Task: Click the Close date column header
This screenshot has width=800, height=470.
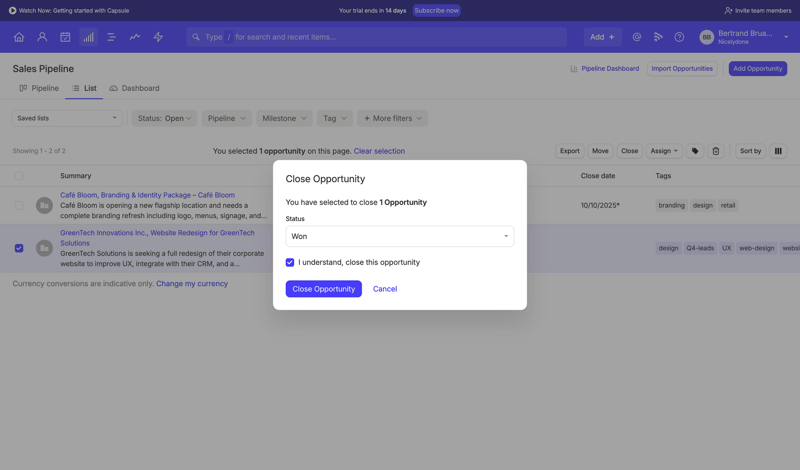Action: 597,176
